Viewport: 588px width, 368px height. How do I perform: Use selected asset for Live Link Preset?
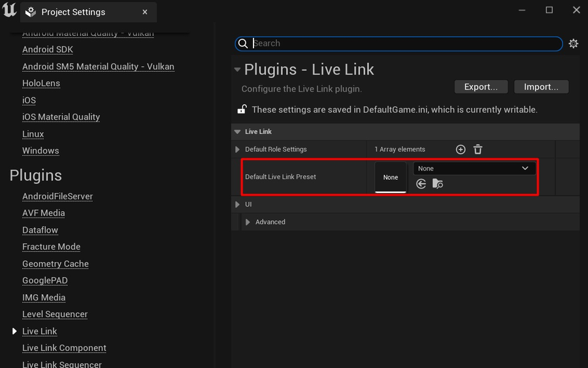[x=421, y=184]
